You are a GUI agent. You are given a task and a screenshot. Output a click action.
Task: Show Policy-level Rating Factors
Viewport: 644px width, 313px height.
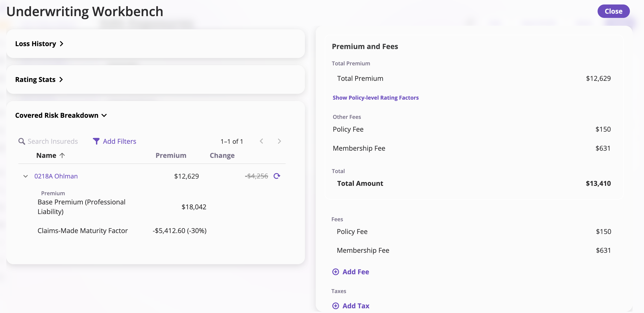tap(376, 98)
